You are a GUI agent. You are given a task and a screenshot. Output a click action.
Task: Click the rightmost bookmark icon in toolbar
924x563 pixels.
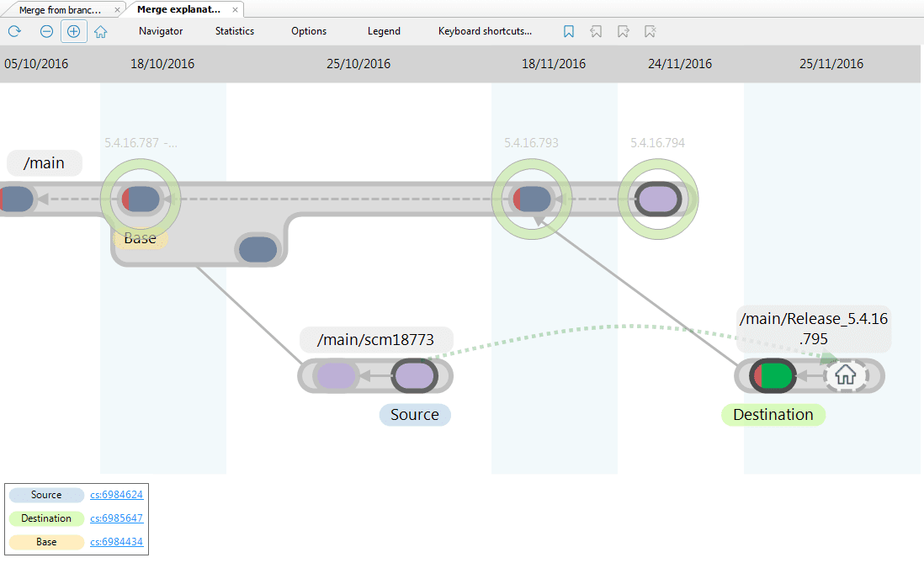click(x=650, y=31)
